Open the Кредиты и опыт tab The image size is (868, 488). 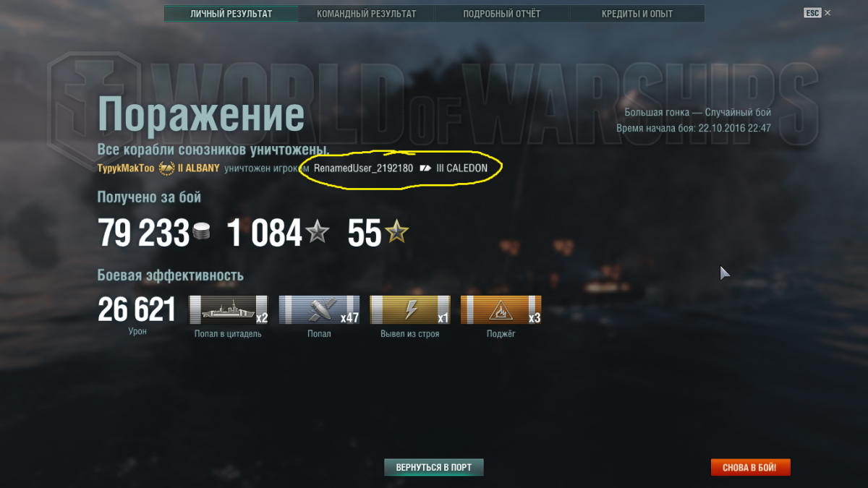point(637,14)
